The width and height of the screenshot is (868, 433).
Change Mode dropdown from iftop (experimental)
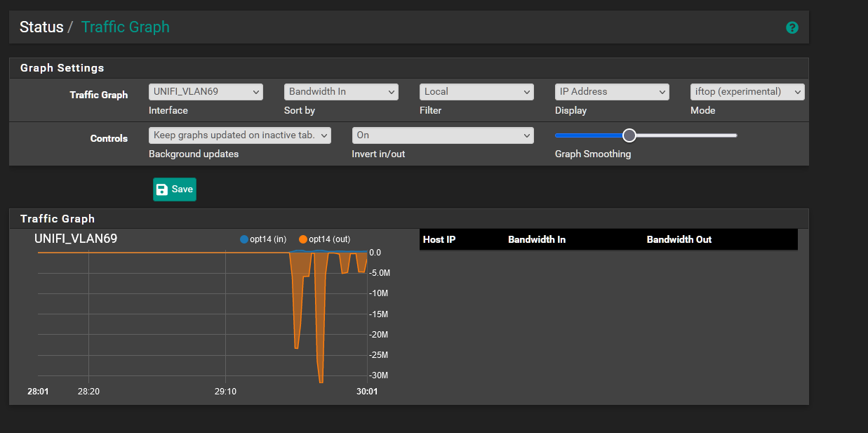coord(747,92)
